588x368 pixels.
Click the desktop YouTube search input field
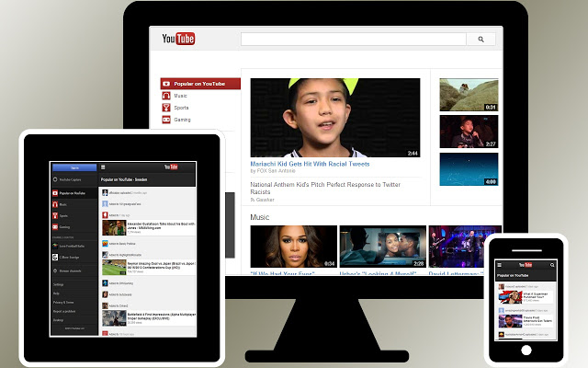pyautogui.click(x=353, y=40)
